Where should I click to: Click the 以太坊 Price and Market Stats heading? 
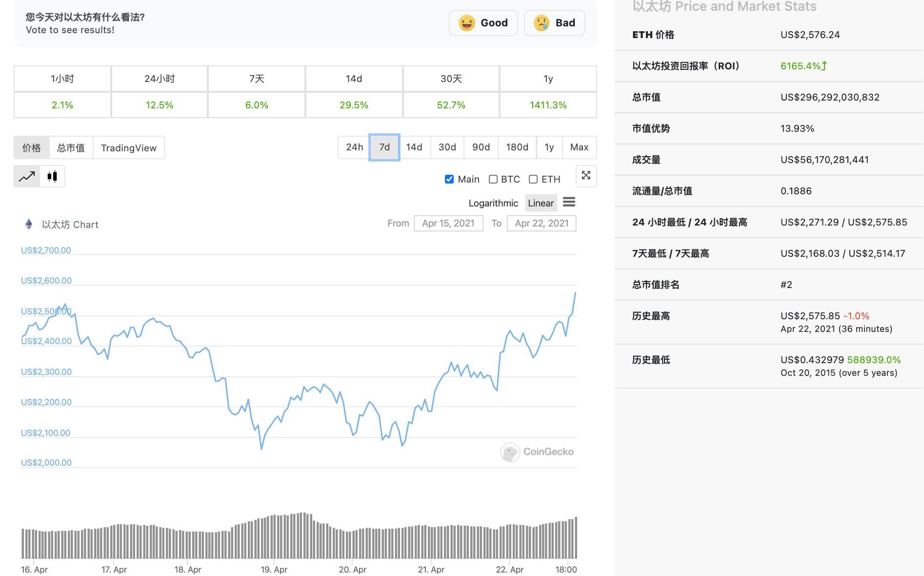724,6
